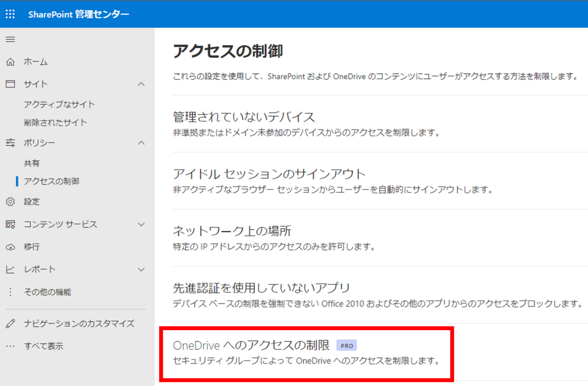Open ネットワーク上の場所 setting
Image resolution: width=588 pixels, height=386 pixels.
click(232, 231)
